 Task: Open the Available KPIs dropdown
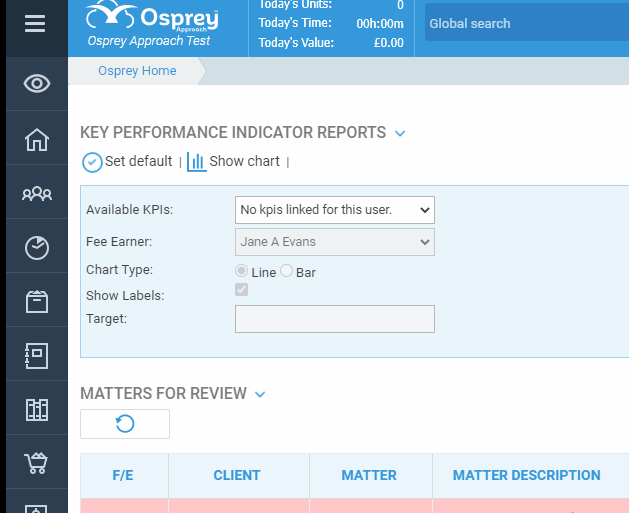335,210
